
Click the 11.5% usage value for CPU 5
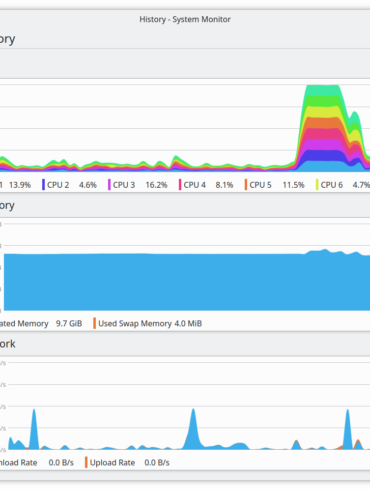tap(293, 185)
